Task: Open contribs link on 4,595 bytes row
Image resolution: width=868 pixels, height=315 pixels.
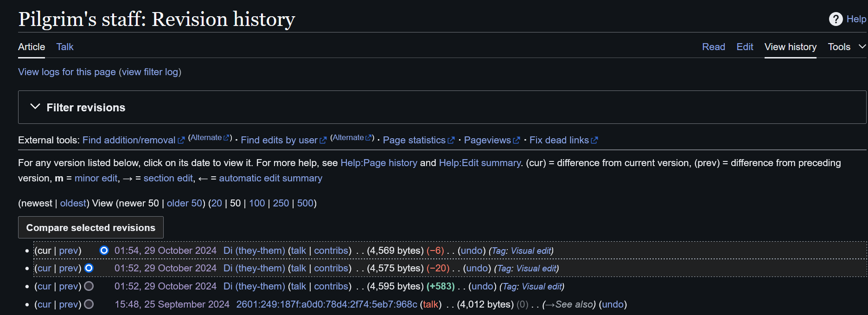Action: coord(331,286)
